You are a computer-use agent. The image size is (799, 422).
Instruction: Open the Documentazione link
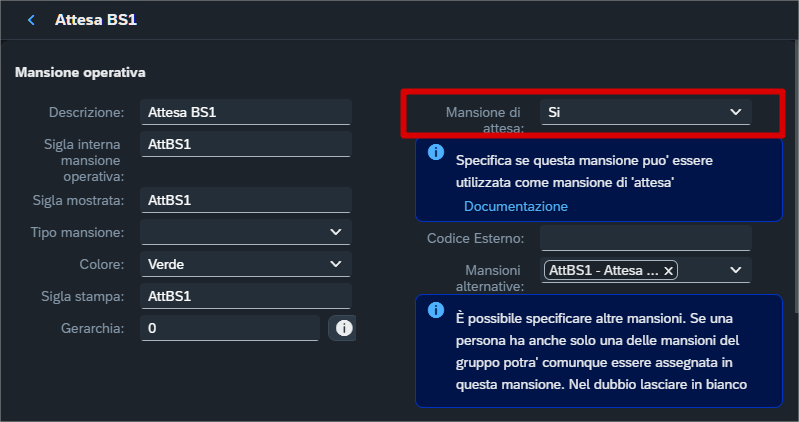515,206
